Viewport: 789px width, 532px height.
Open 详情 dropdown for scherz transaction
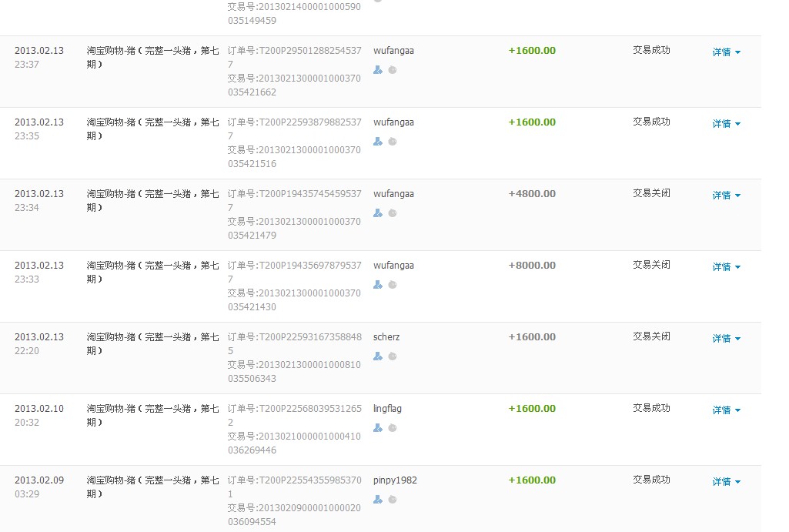tap(726, 339)
